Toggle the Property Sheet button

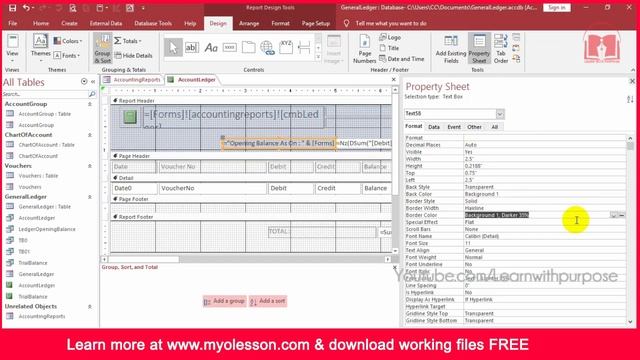point(479,49)
